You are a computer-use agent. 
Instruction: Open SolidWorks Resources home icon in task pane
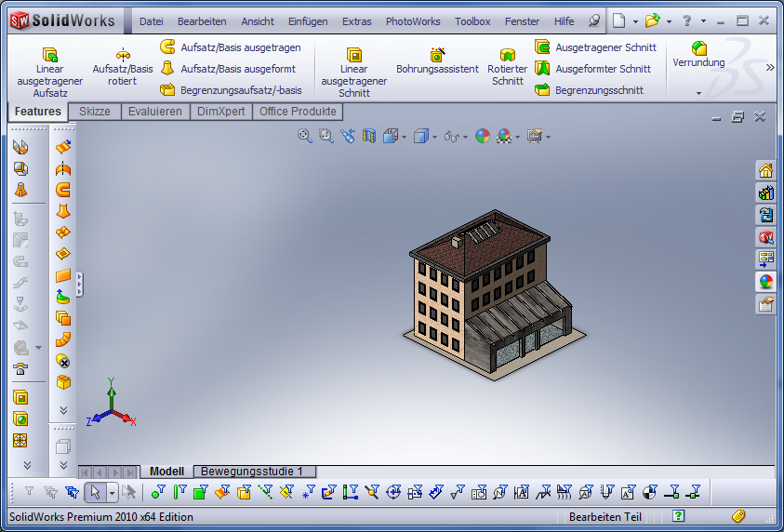tap(765, 170)
